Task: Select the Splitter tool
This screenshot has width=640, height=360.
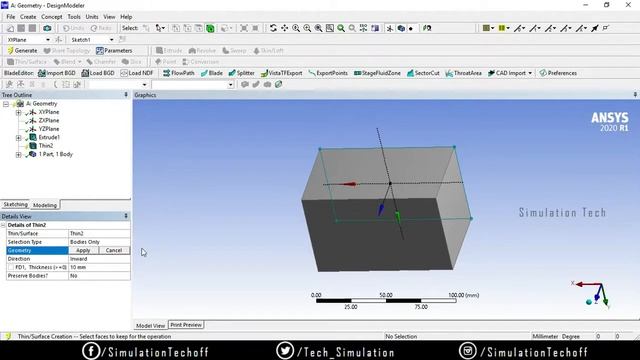Action: (242, 73)
